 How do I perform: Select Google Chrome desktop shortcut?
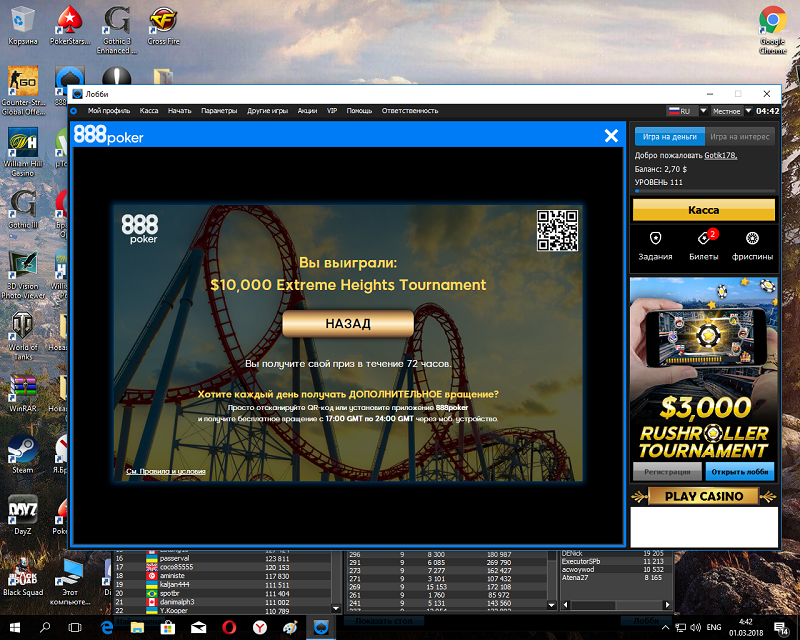(x=772, y=31)
